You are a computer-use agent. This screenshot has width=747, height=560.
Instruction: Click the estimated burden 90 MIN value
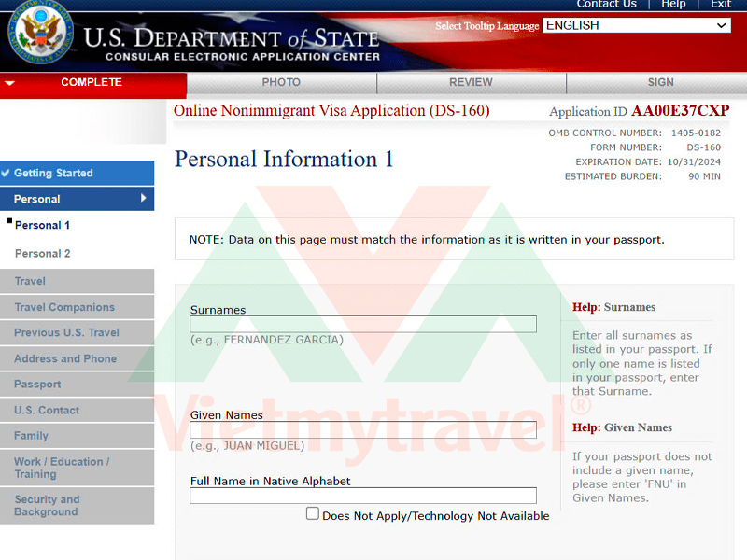point(704,176)
